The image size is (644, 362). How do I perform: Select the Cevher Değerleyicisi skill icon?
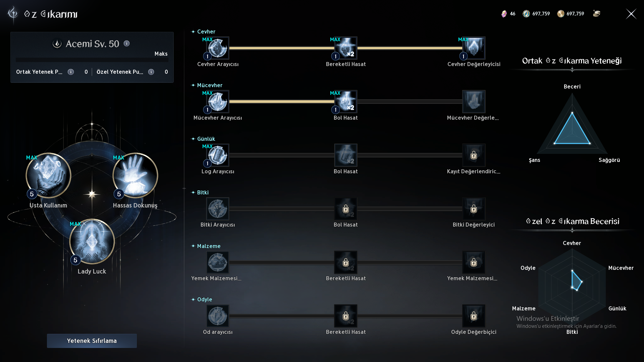(474, 48)
